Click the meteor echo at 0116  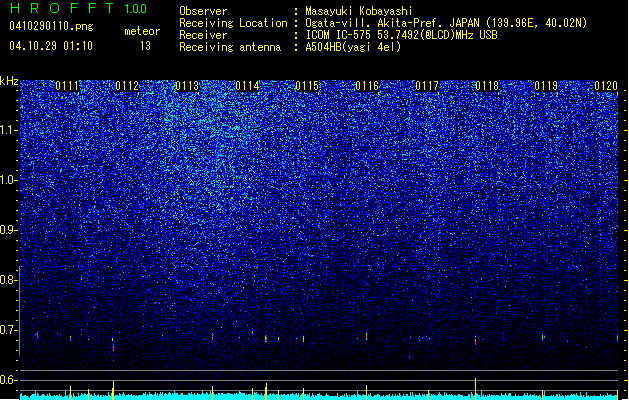click(x=366, y=336)
